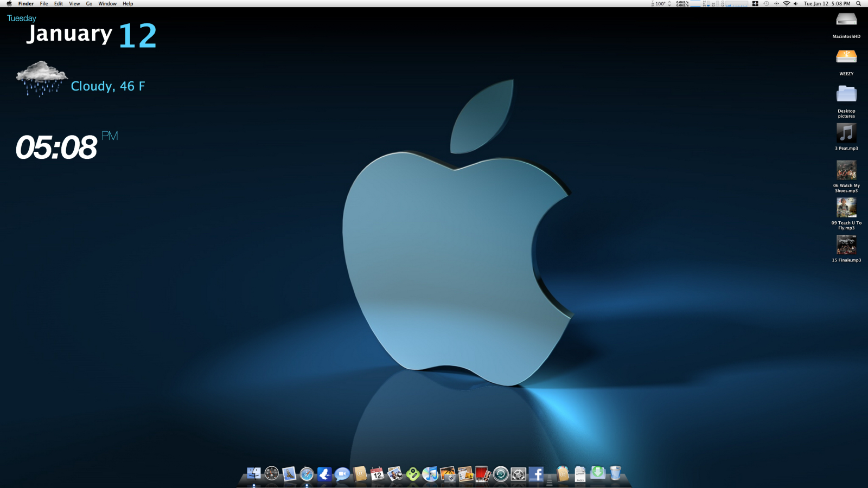Open photo board icon right of iPhoto

pyautogui.click(x=465, y=474)
